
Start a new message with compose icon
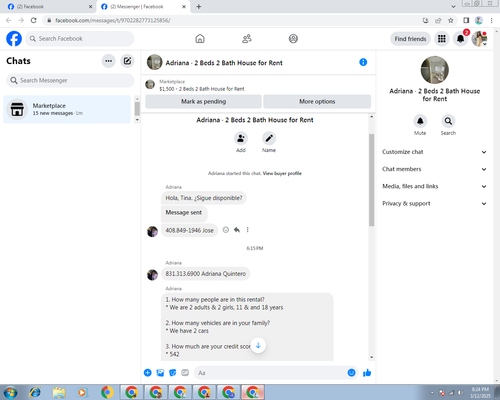click(x=127, y=61)
